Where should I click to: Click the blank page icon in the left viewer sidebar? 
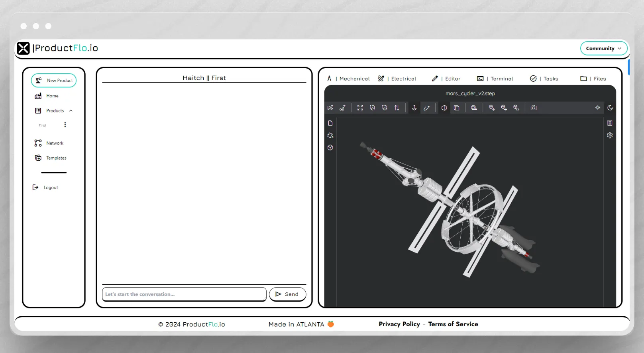330,123
